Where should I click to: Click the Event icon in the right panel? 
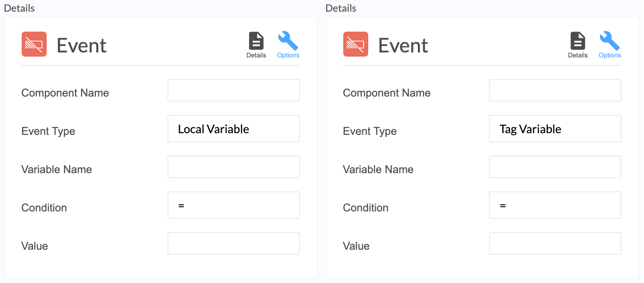[356, 44]
